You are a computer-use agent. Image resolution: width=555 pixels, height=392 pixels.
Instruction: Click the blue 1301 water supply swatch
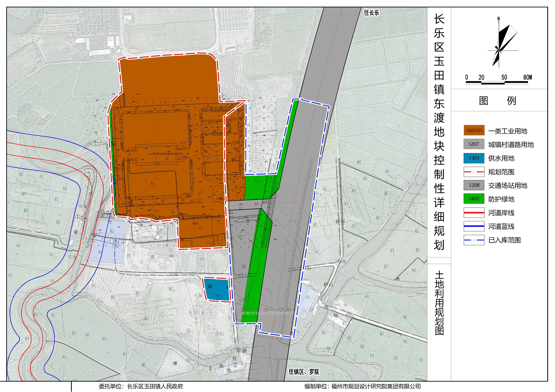(474, 158)
